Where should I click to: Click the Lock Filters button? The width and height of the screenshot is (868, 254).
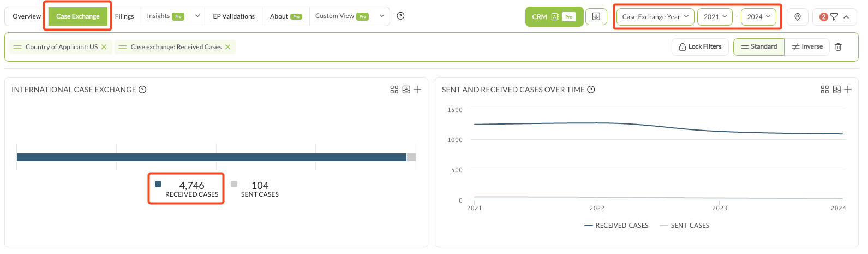pos(700,47)
